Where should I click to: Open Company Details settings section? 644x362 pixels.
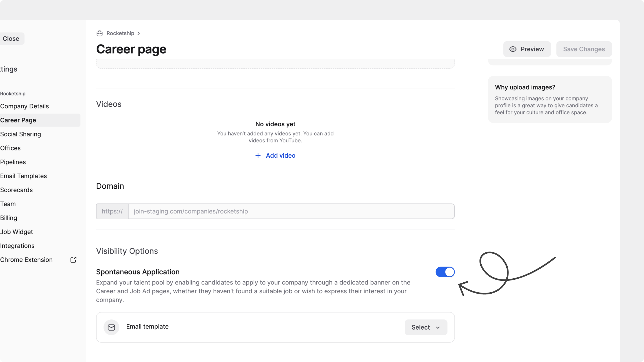(24, 106)
